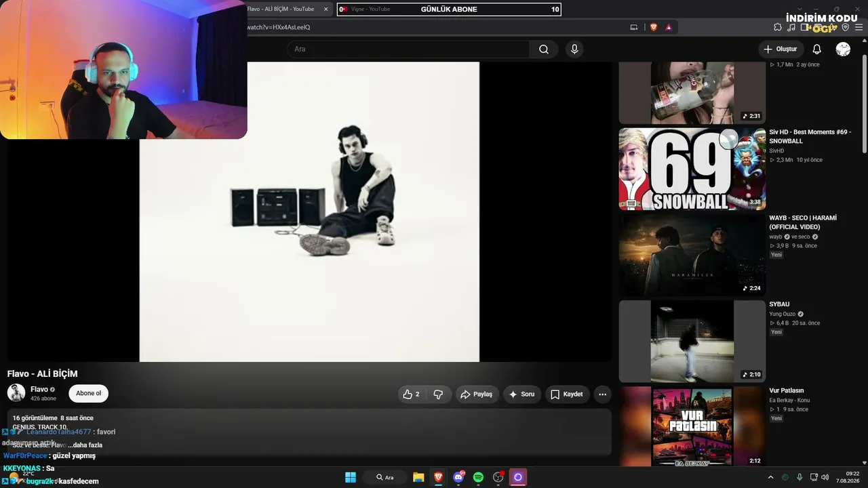Open the media control music-note icon

click(x=791, y=27)
